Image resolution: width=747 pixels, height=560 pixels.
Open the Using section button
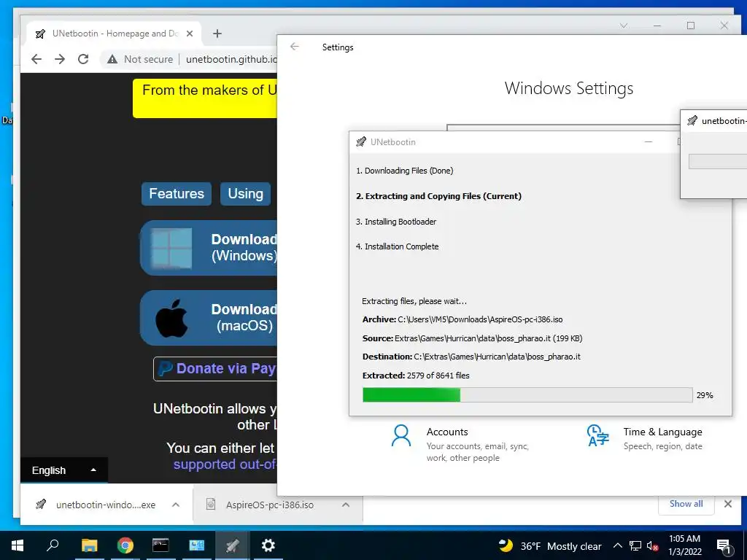pyautogui.click(x=245, y=194)
